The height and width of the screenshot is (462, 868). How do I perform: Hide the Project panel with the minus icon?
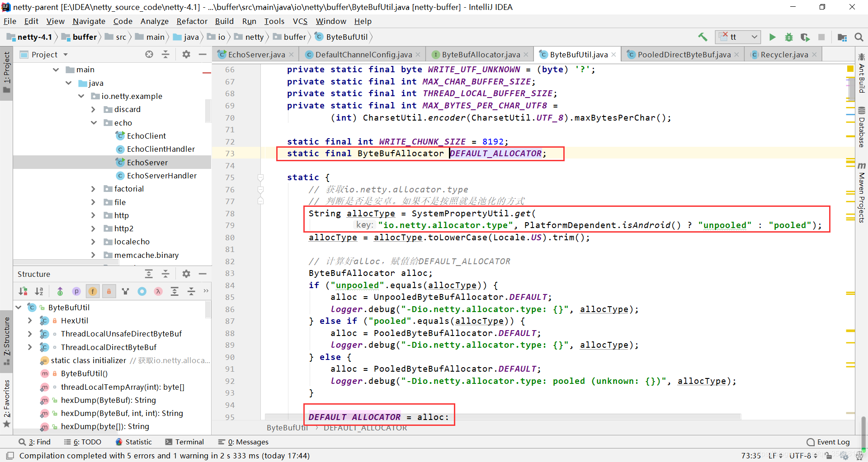[203, 54]
